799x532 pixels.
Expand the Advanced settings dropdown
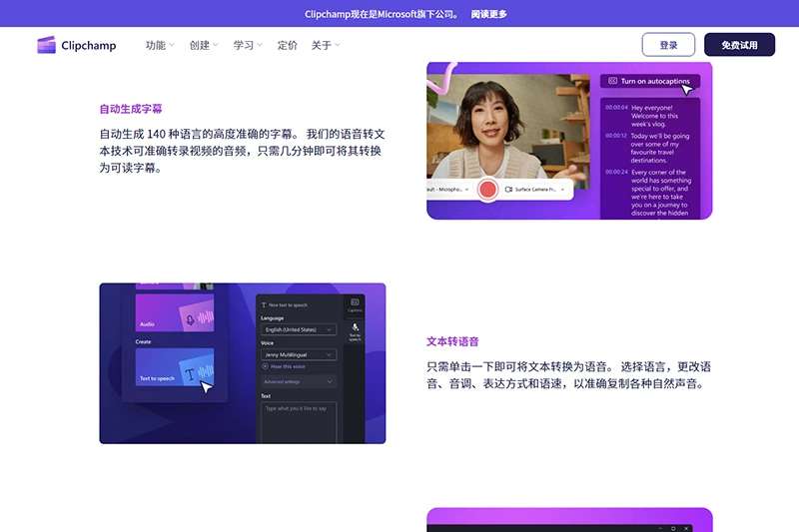coord(298,381)
